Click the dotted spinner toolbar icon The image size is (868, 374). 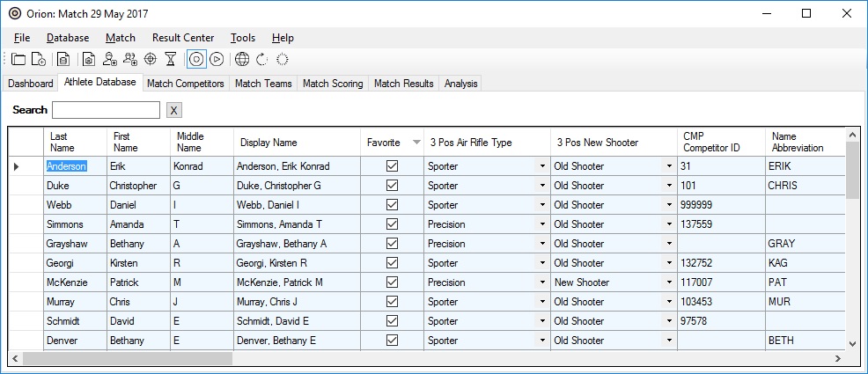283,59
